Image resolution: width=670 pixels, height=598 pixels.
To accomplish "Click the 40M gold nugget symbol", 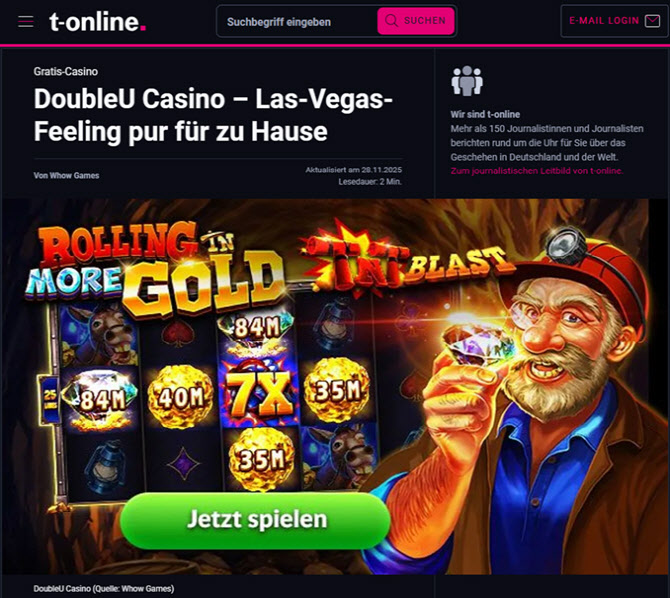I will 180,397.
